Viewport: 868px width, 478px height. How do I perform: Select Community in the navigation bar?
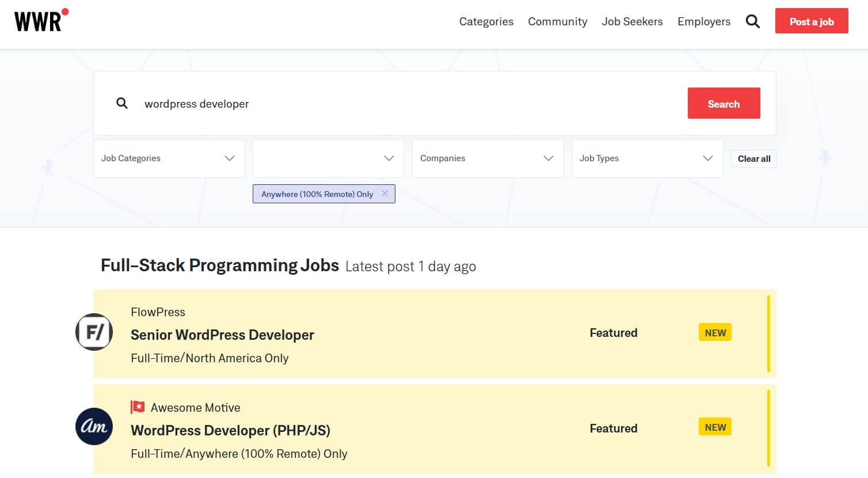[x=557, y=21]
